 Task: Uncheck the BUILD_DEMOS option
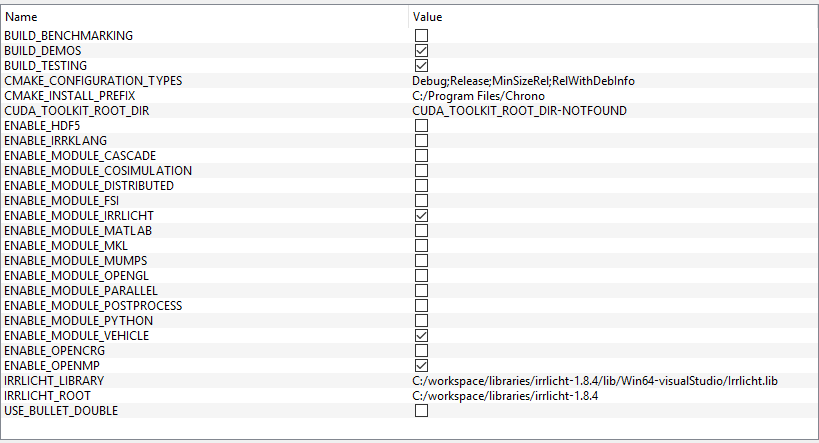(421, 51)
